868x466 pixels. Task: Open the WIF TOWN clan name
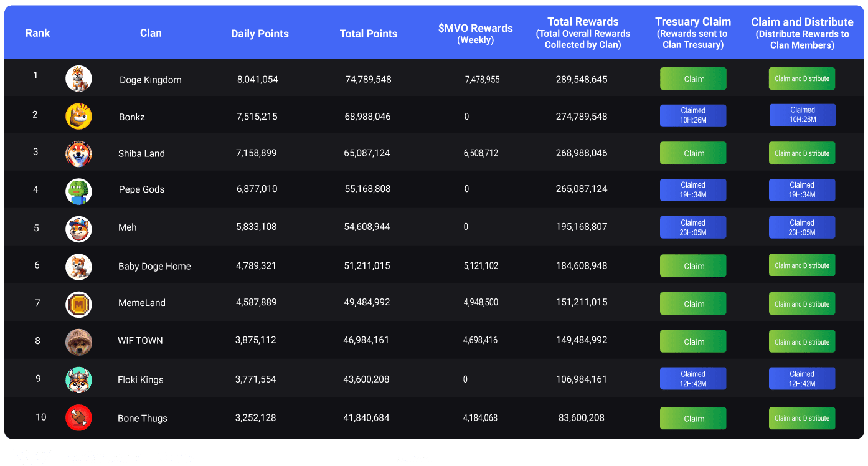click(140, 341)
